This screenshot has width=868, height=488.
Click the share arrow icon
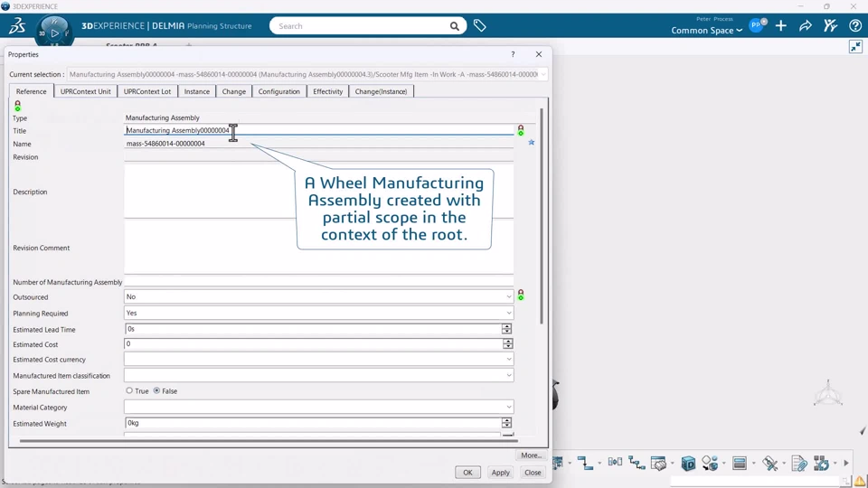[x=806, y=26]
